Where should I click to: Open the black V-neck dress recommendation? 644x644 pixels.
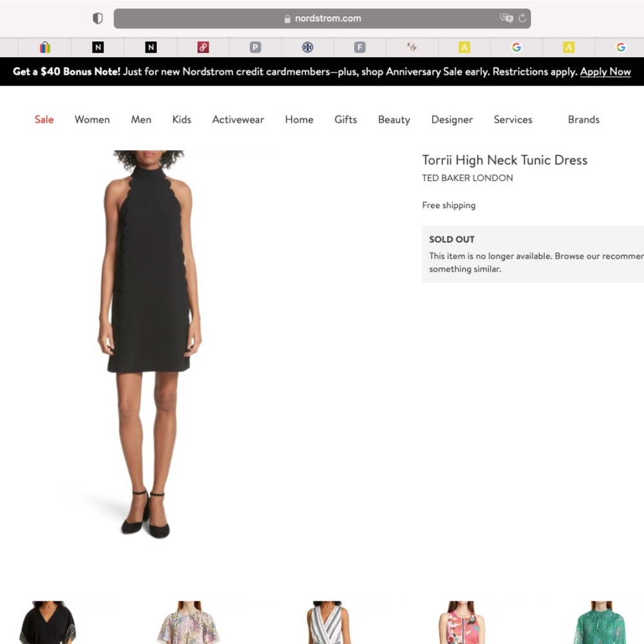click(48, 622)
